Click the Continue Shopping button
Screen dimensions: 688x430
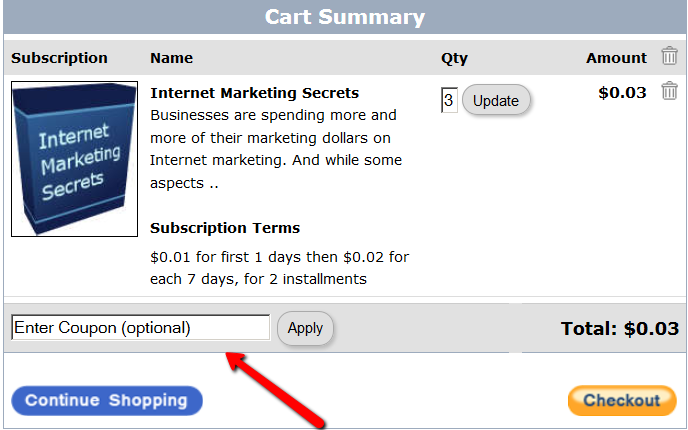click(x=107, y=401)
